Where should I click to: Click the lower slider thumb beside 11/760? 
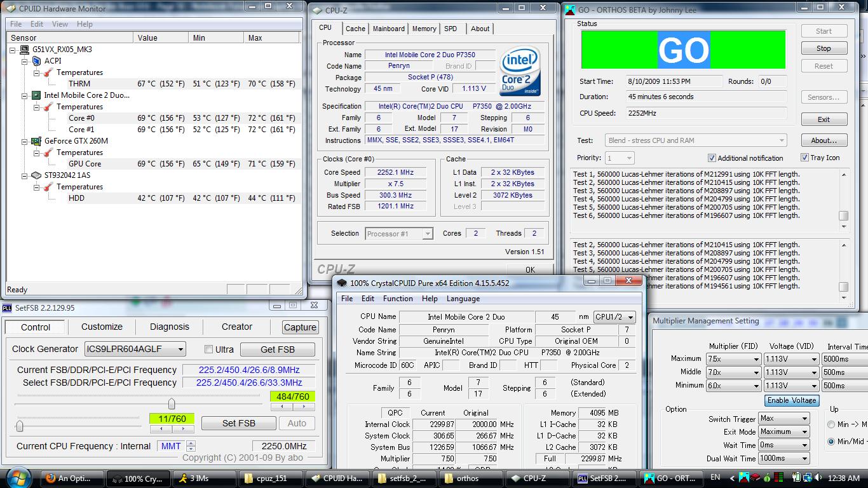20,426
